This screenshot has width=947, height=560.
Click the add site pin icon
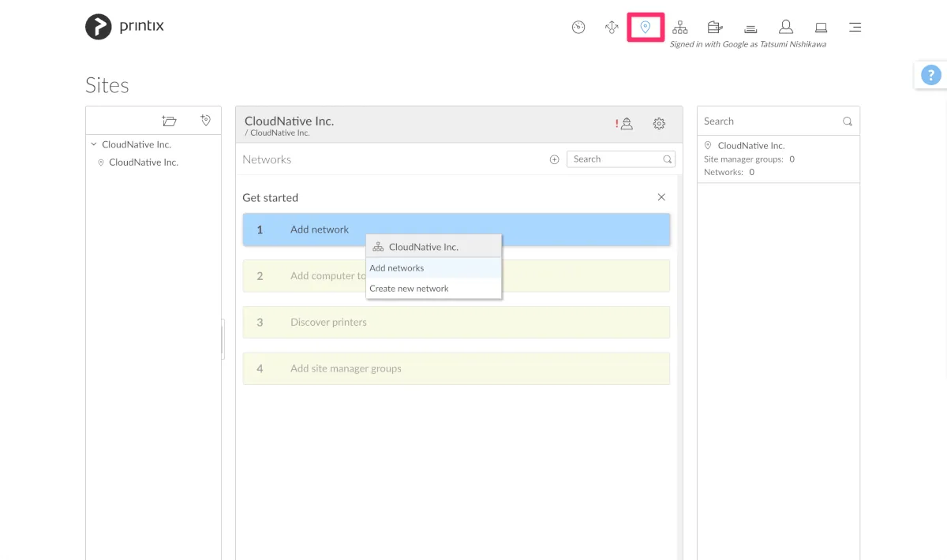click(205, 121)
